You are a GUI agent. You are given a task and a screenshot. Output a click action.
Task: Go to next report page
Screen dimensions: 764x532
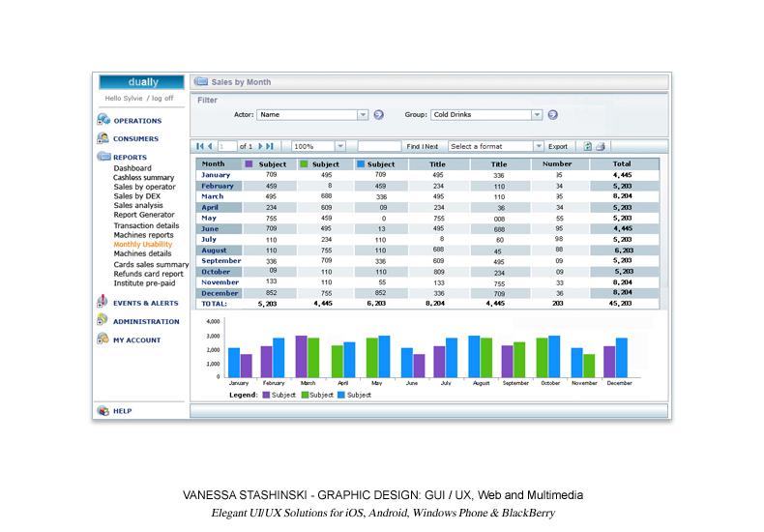point(260,146)
